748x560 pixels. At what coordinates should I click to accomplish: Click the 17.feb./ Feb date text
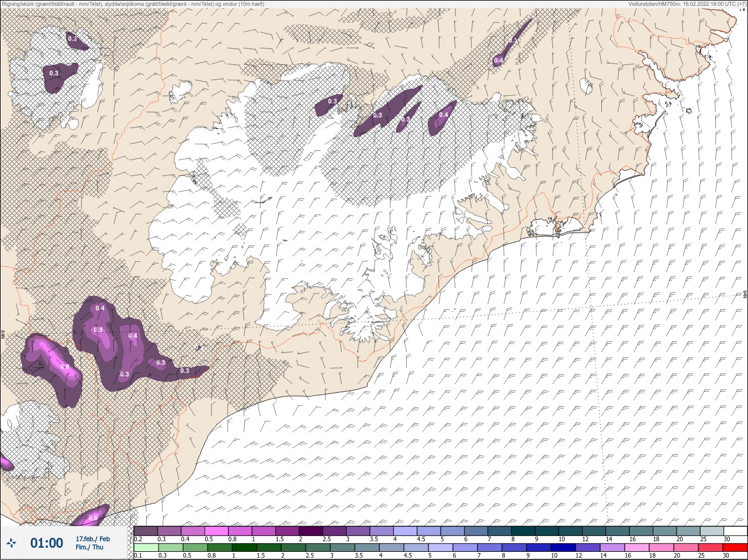click(x=92, y=538)
